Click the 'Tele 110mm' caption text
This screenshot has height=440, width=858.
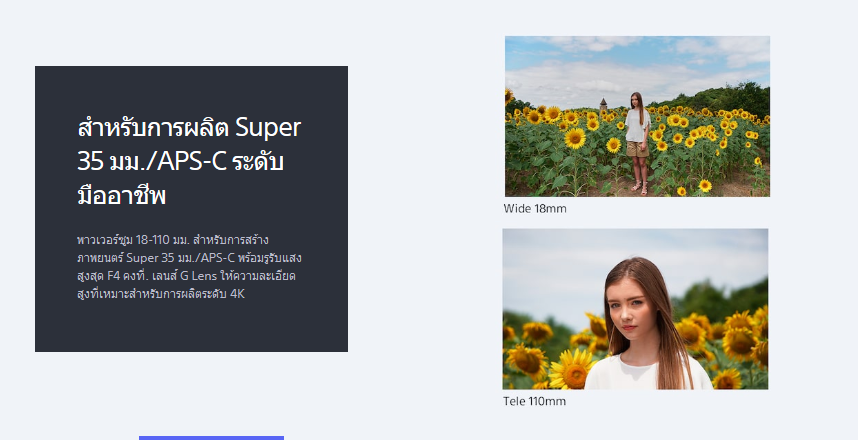534,401
